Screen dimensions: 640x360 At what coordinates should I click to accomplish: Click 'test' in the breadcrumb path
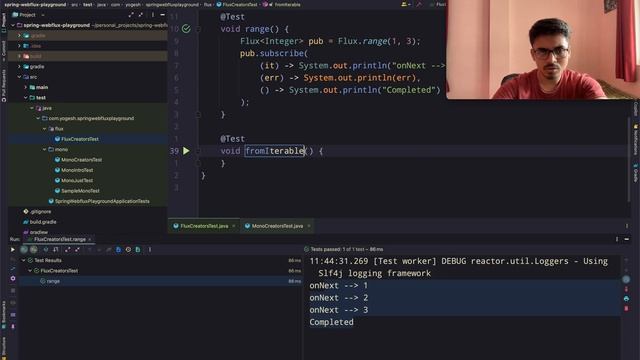tap(88, 4)
